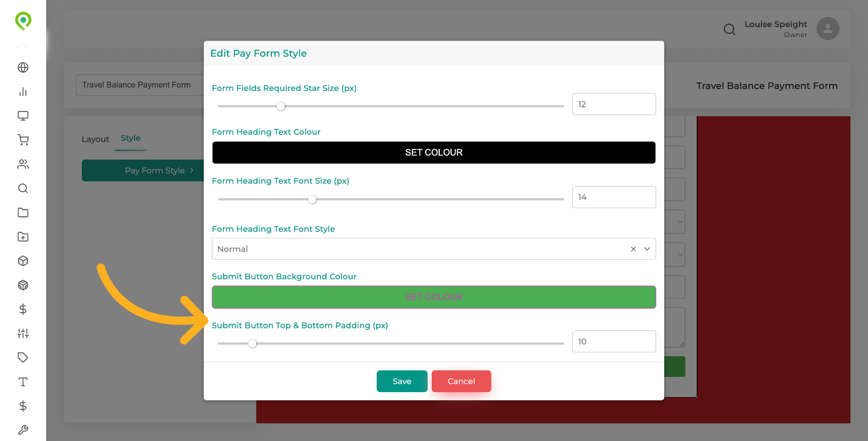The width and height of the screenshot is (868, 441).
Task: Click the Pay Form Style button
Action: (143, 171)
